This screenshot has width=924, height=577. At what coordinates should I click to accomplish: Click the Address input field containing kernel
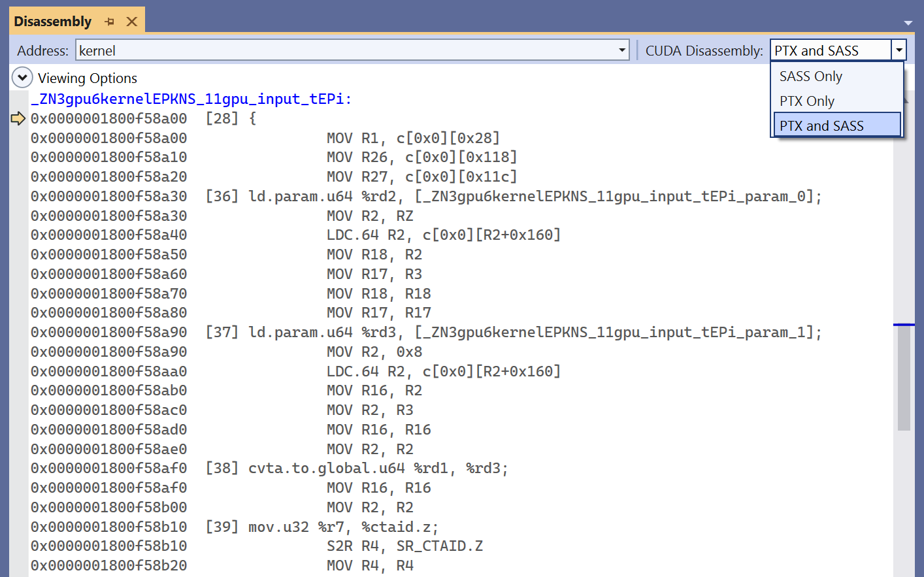click(x=346, y=50)
